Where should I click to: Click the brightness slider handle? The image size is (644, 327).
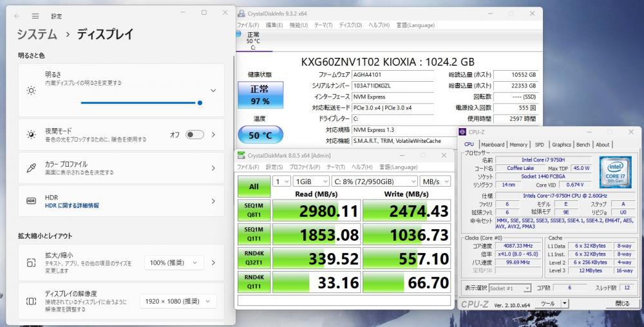point(200,102)
